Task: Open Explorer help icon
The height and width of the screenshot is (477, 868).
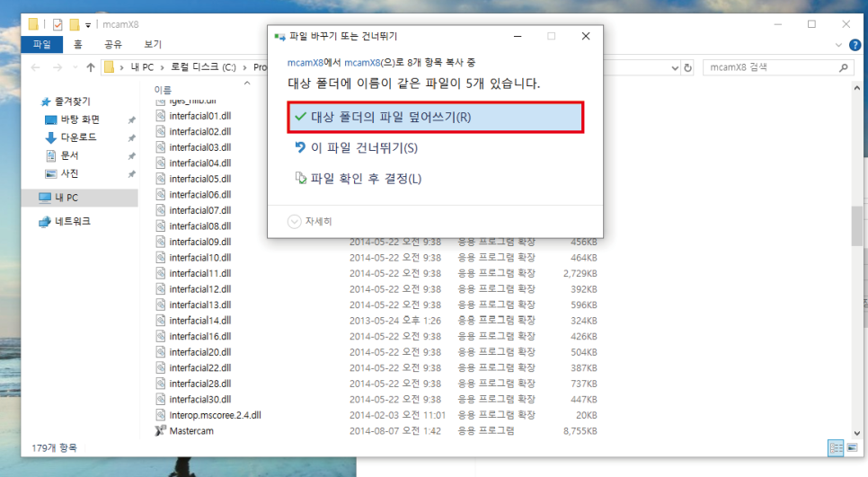Action: pyautogui.click(x=855, y=45)
